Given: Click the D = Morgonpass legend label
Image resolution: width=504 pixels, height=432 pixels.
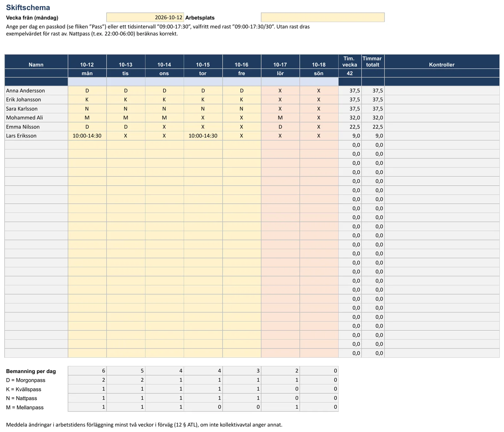Looking at the screenshot, I should coord(26,380).
